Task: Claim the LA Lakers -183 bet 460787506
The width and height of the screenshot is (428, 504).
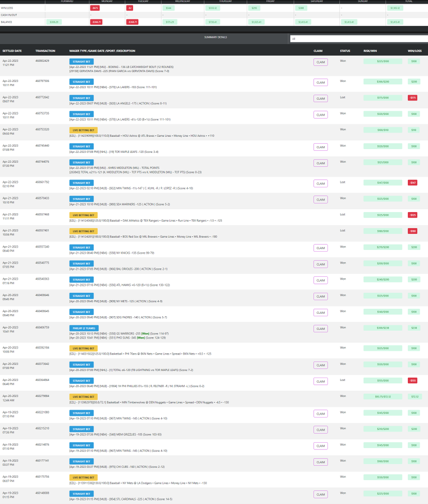Action: [x=320, y=82]
